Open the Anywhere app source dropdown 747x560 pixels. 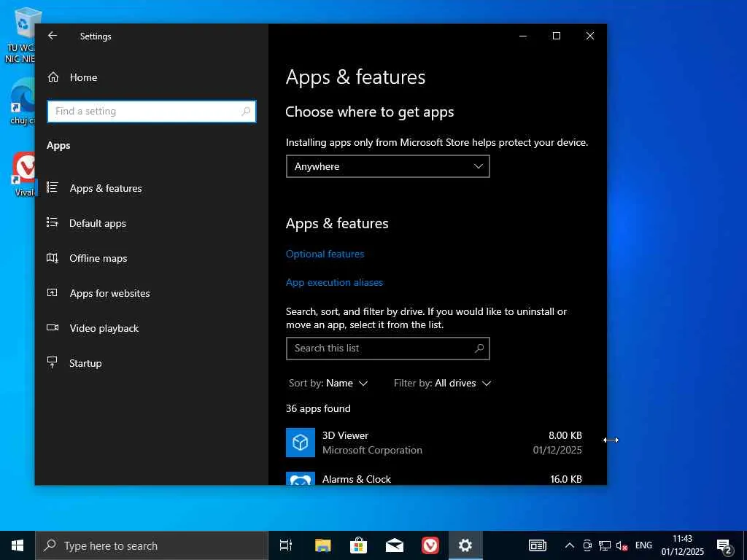[x=388, y=166]
